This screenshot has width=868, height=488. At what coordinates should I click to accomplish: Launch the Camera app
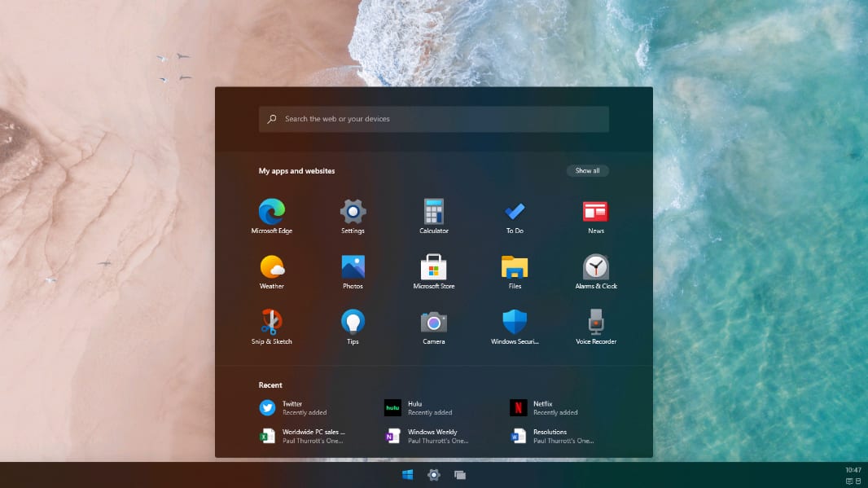[x=433, y=323]
